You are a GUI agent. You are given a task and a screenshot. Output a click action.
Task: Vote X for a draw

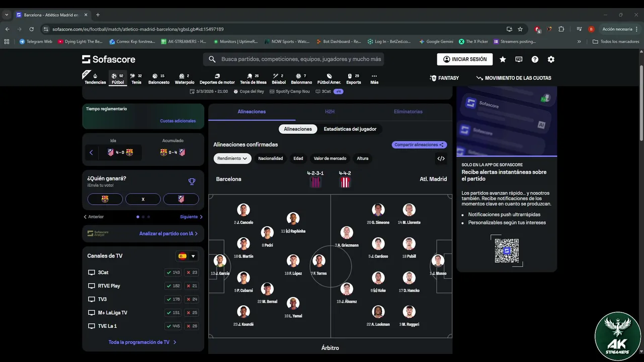pos(143,199)
